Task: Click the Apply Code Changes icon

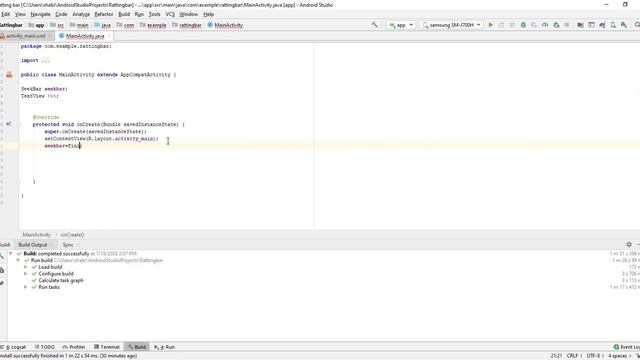Action: coord(512,25)
